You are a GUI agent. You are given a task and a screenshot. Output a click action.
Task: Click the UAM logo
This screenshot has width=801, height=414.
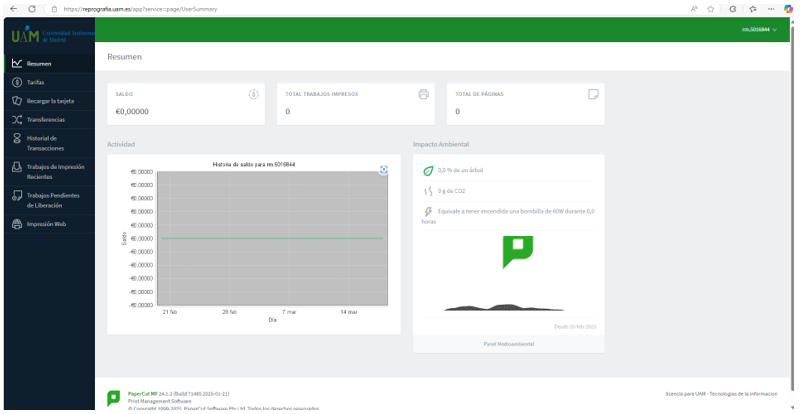53,35
